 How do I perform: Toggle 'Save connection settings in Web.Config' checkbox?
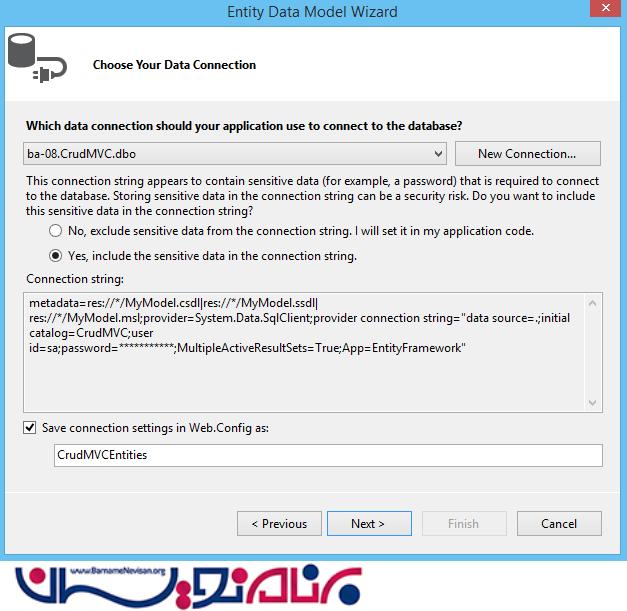click(30, 427)
